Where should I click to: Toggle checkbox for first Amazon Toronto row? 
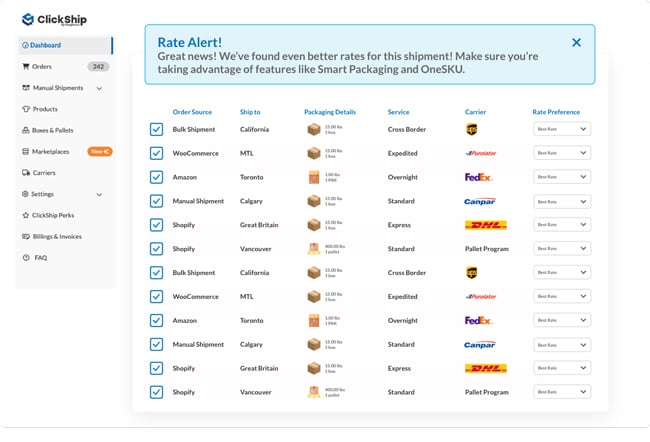156,177
